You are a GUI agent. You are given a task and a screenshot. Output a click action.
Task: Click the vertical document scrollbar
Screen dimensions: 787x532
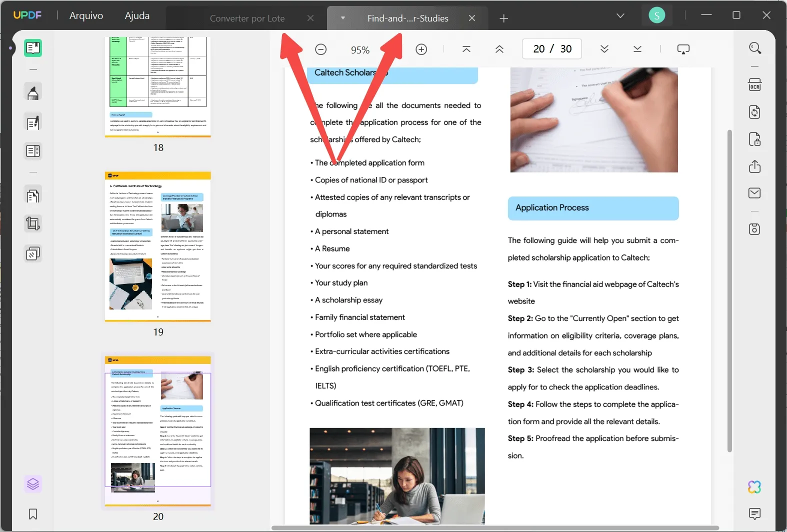(x=729, y=290)
